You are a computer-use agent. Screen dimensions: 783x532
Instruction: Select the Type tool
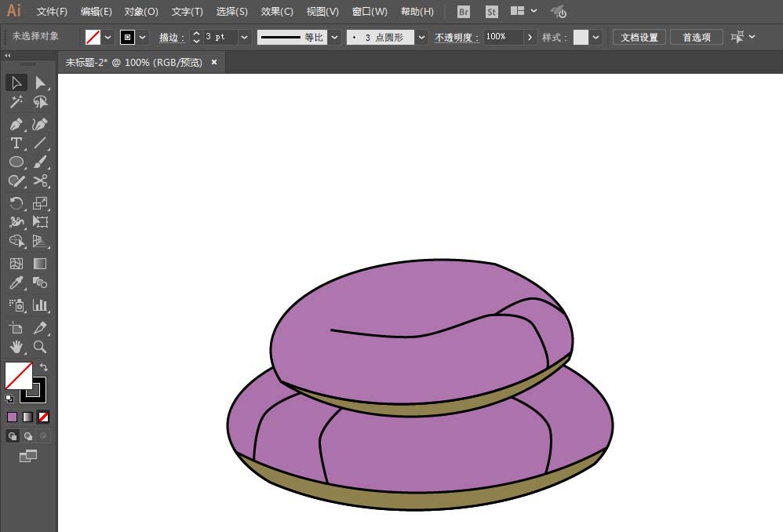16,144
